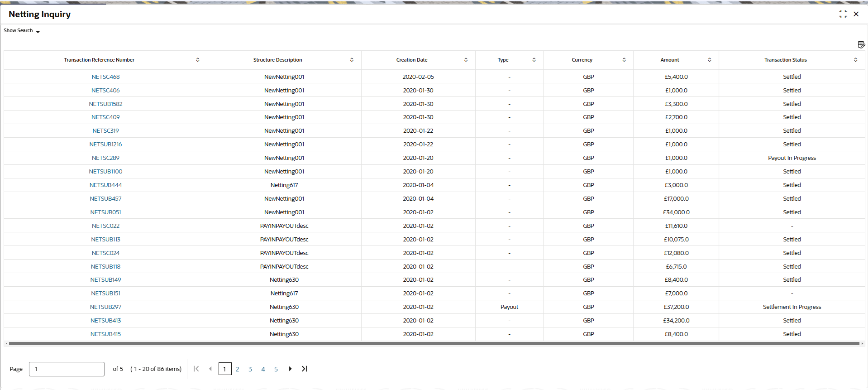Sort by Structure Description column
Image resolution: width=868 pixels, height=390 pixels.
pyautogui.click(x=352, y=60)
